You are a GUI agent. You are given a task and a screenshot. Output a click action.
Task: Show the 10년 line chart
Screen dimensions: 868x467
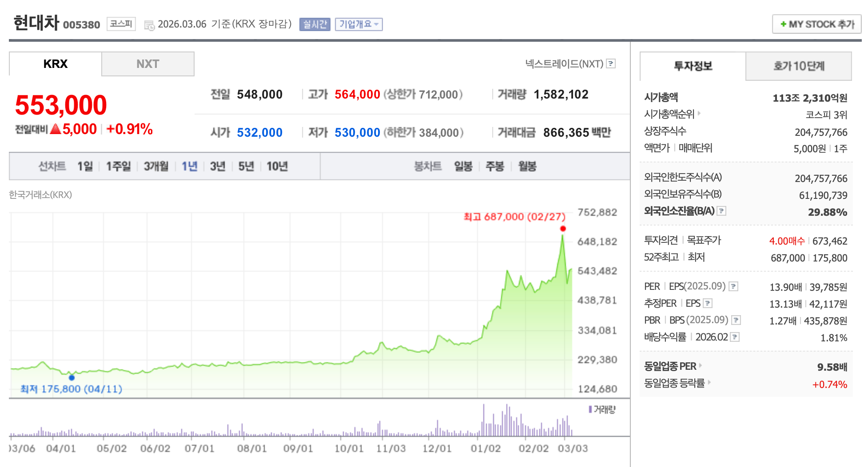click(277, 166)
